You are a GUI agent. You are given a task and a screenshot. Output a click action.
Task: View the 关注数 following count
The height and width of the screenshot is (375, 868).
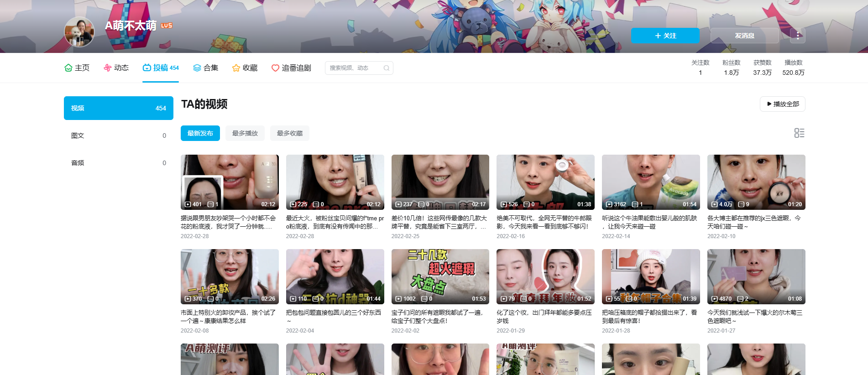(701, 68)
